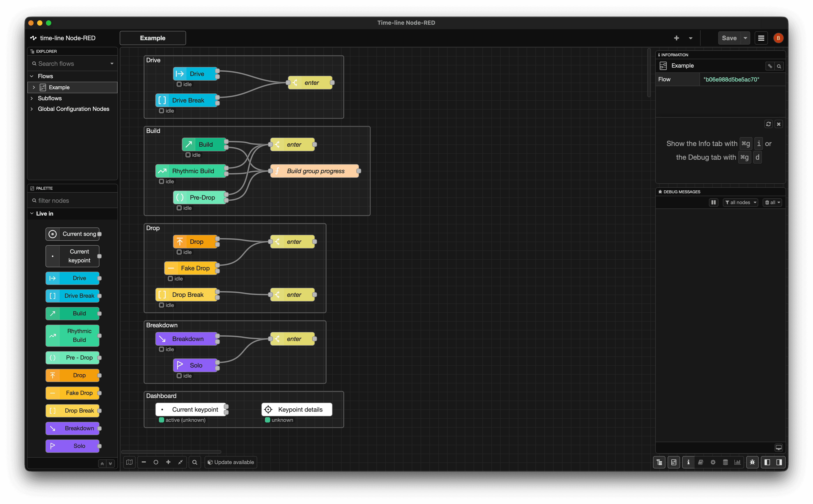Click the flow ID value "b06e988d5be5ac70"

pyautogui.click(x=731, y=79)
